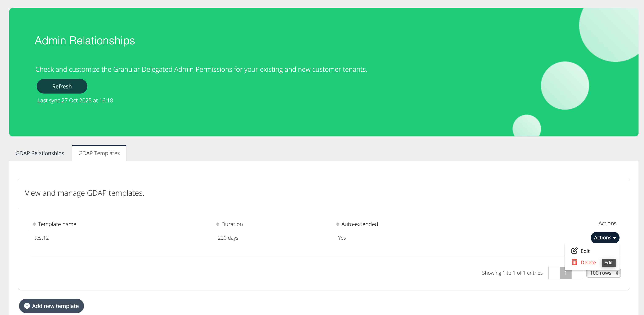The image size is (644, 315).
Task: Click the 220 days duration cell
Action: [x=228, y=238]
